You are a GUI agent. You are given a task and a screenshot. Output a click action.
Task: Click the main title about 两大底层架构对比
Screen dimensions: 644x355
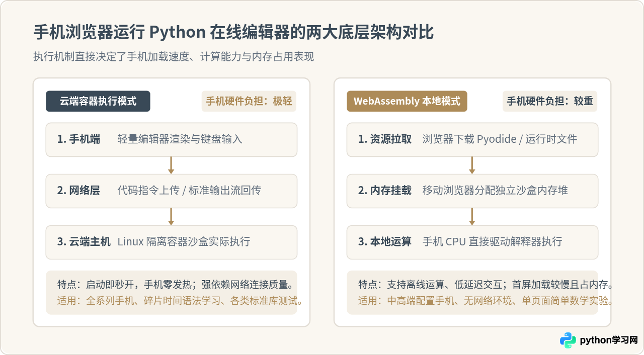233,33
